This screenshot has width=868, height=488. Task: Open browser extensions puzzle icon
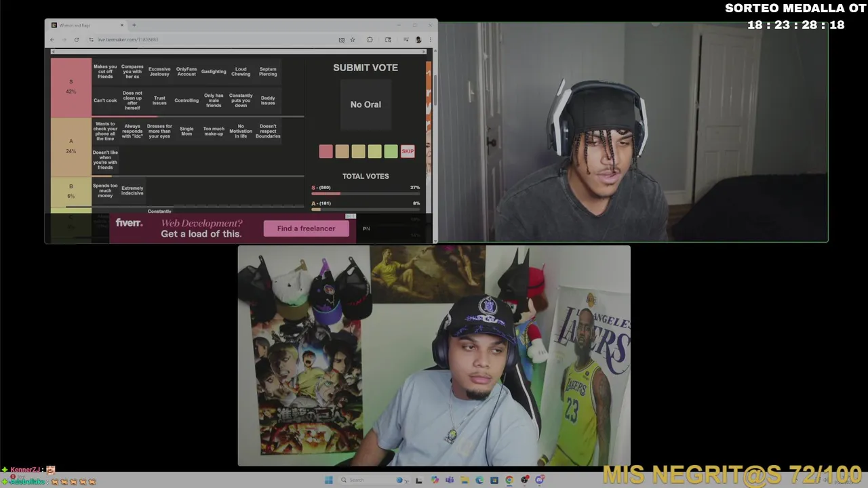point(370,39)
